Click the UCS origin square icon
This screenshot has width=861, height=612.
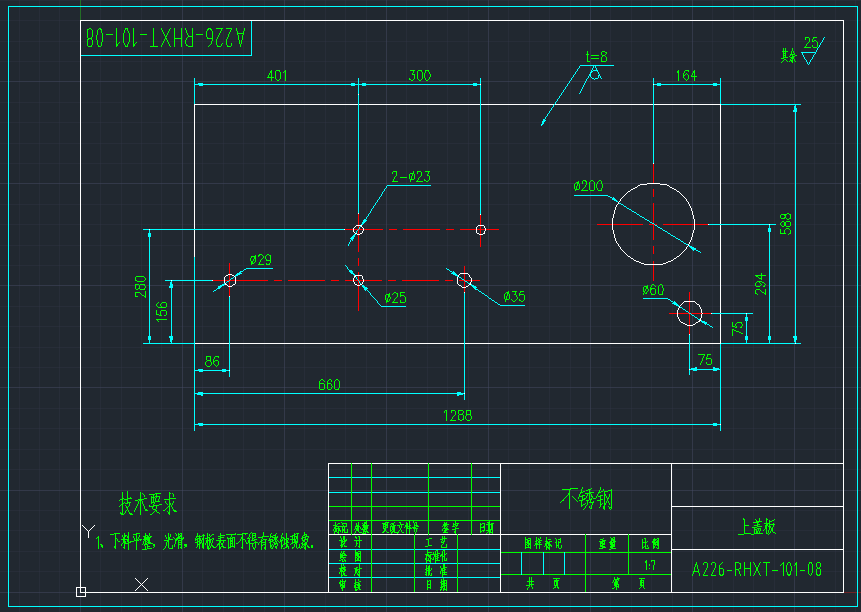point(81,592)
